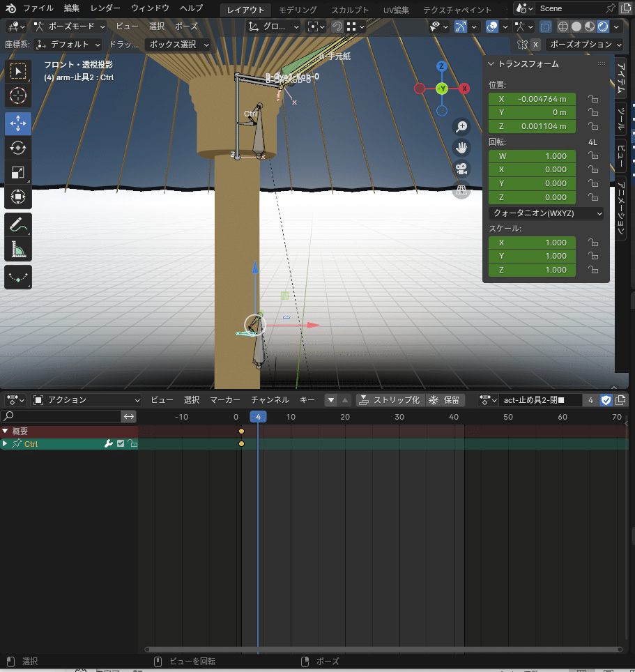Activate the Transform tool
This screenshot has width=635, height=672.
(x=18, y=197)
